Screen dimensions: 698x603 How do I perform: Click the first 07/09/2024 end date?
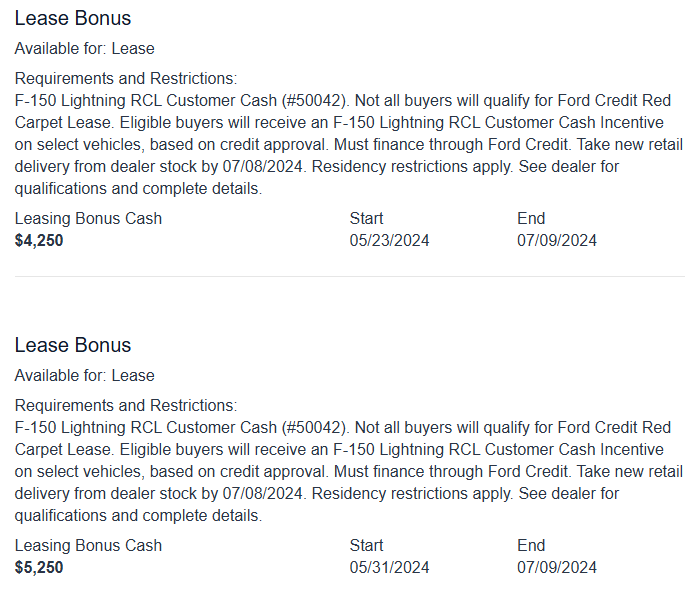coord(556,241)
